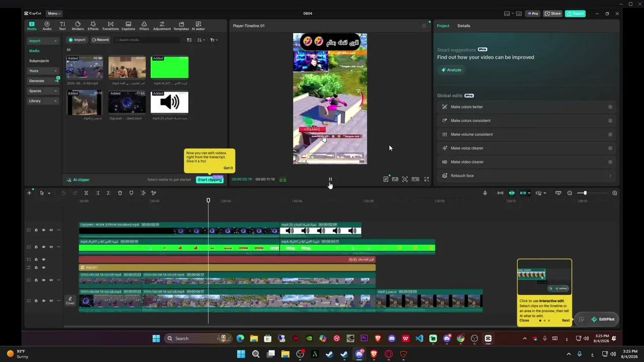Export the project

[x=575, y=14]
